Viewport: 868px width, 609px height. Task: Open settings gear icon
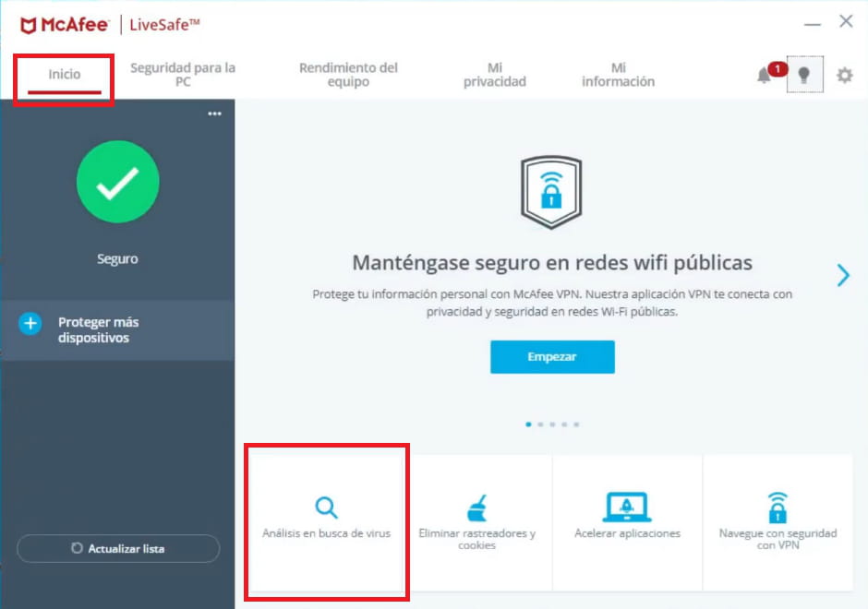pyautogui.click(x=844, y=75)
